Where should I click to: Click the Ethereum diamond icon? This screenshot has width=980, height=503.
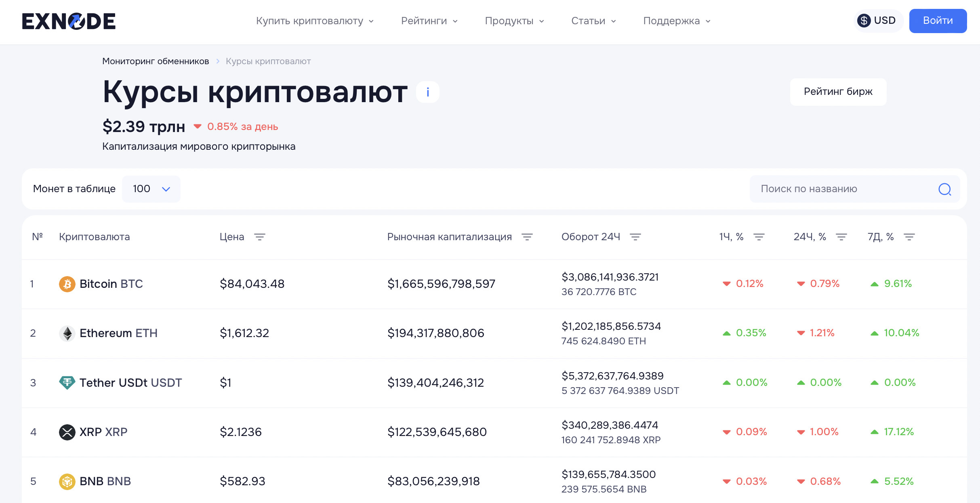pos(67,333)
